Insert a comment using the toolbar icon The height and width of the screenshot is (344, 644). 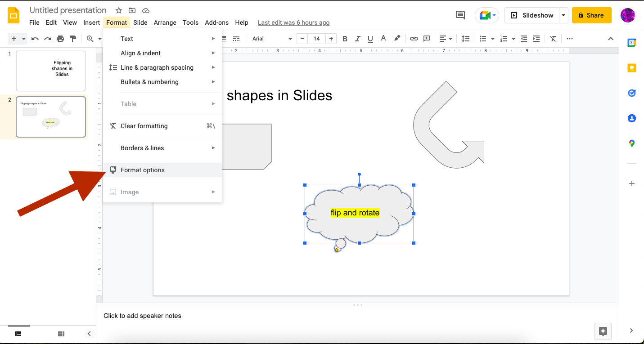(426, 39)
